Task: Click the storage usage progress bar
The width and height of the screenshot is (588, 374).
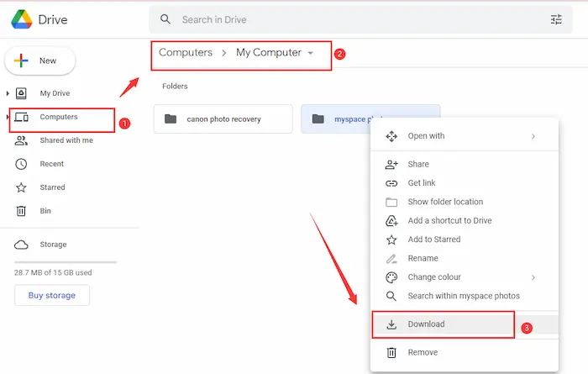Action: (66, 262)
